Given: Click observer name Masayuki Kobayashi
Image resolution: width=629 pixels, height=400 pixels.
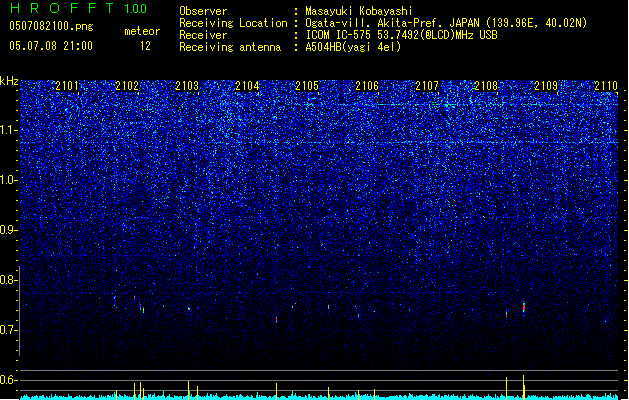Looking at the screenshot, I should (359, 11).
